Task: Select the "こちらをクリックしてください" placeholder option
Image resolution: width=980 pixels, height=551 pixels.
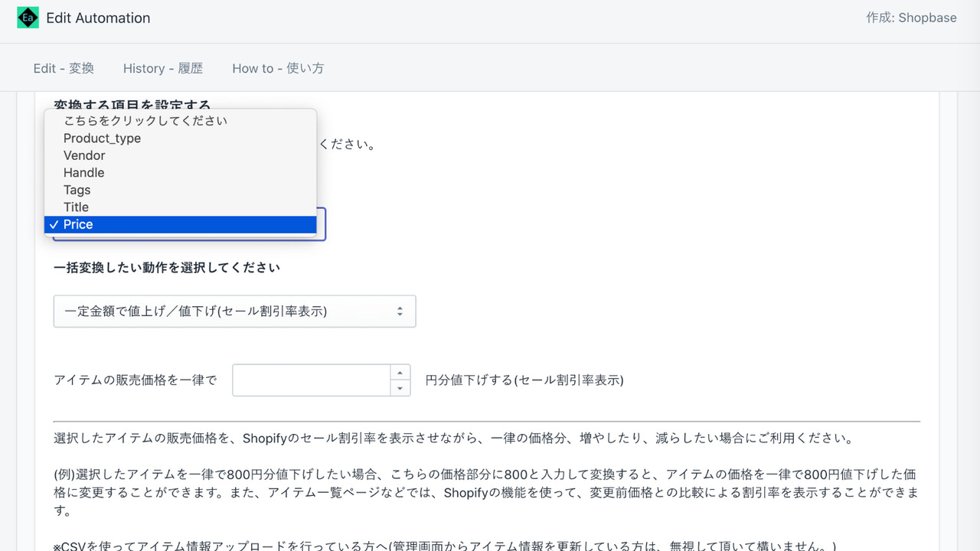Action: (145, 120)
